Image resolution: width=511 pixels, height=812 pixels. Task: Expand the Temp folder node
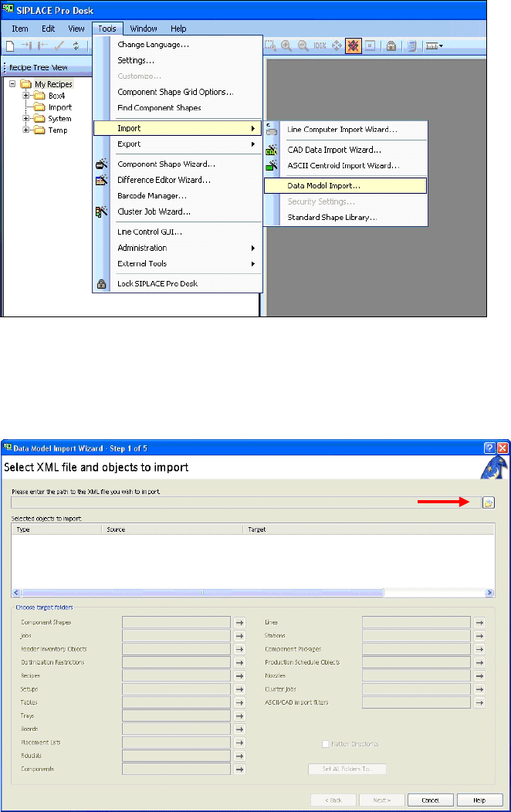tap(26, 130)
